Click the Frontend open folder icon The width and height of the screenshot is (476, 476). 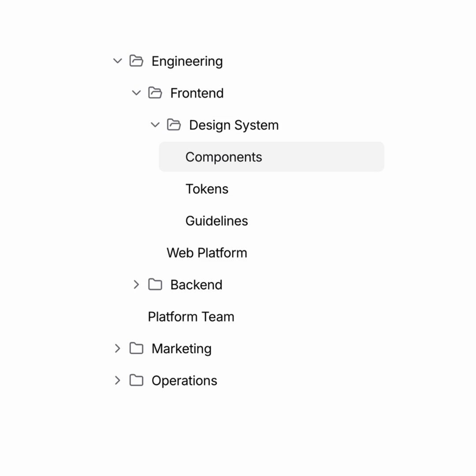click(x=155, y=93)
